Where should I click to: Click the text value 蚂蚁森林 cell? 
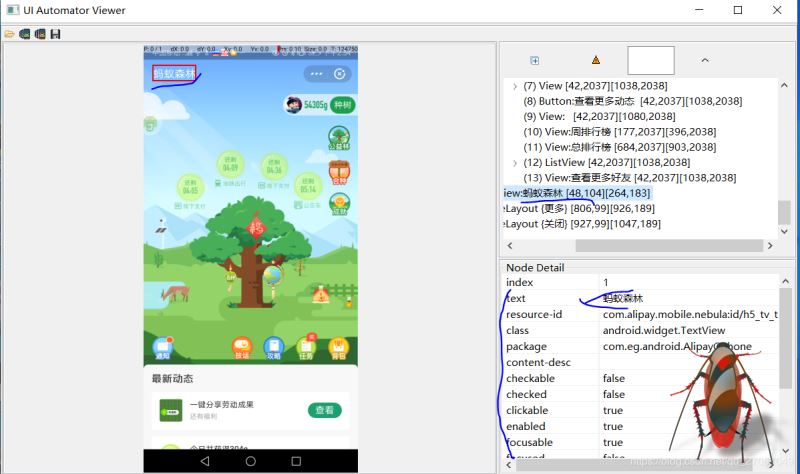(x=689, y=298)
